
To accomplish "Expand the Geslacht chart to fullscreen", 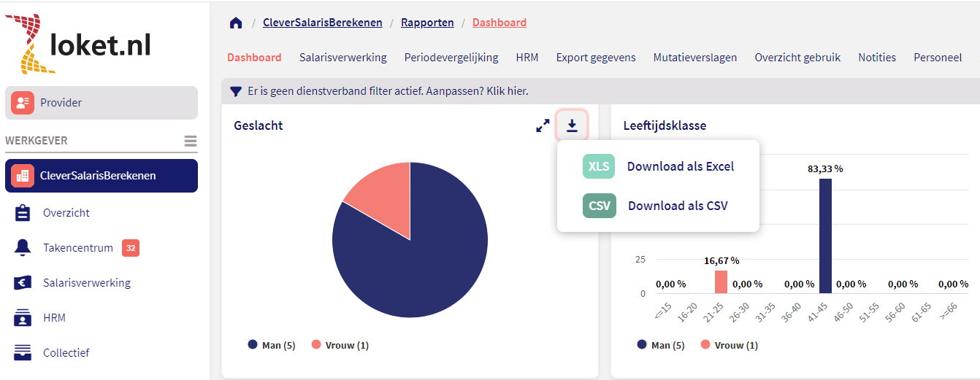I will click(x=543, y=126).
